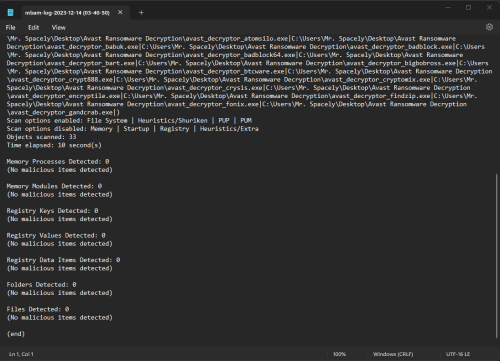Click the Notepad app icon
500x361 pixels.
11,13
